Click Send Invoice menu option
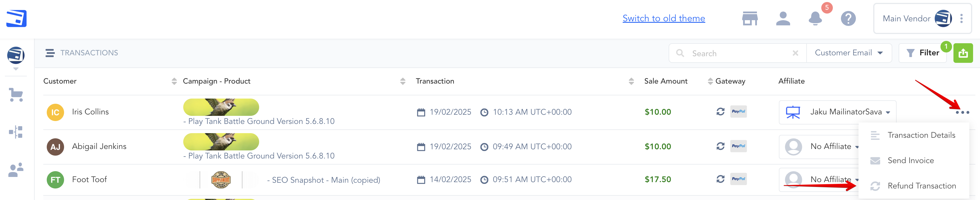 point(910,161)
